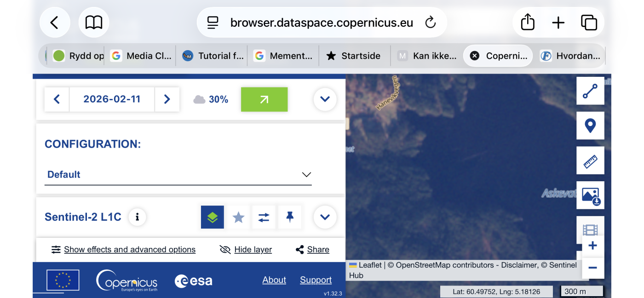Open the Default configuration dropdown
The width and height of the screenshot is (644, 298).
[178, 175]
